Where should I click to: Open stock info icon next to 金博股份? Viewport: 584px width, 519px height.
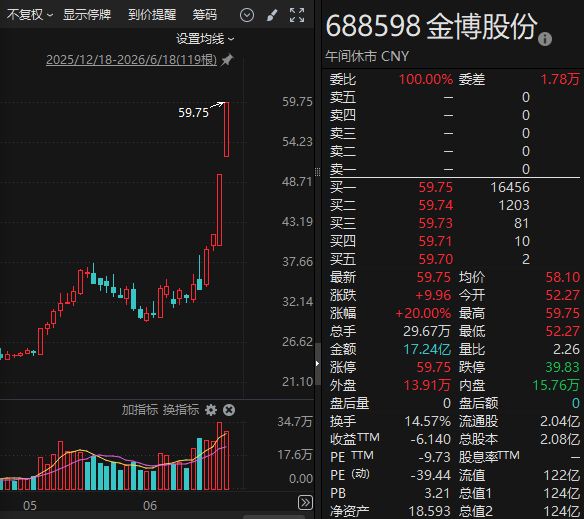coord(545,39)
